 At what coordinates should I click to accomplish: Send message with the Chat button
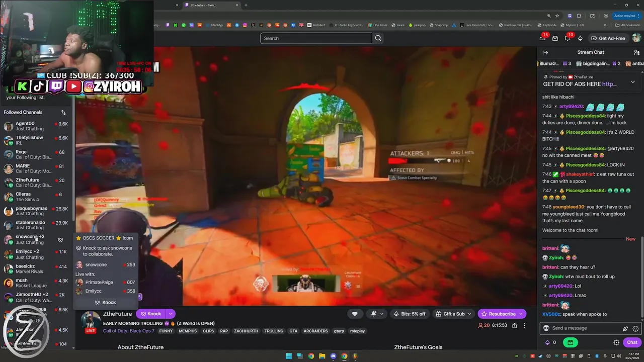[x=632, y=342]
